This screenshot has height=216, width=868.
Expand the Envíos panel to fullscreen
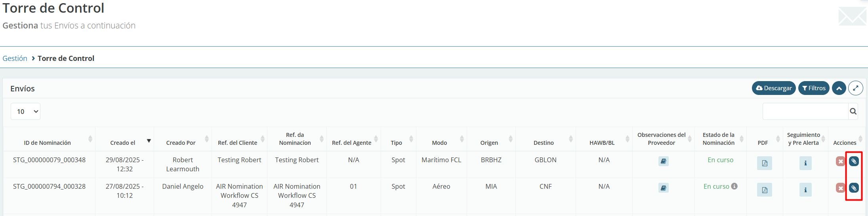click(x=855, y=88)
